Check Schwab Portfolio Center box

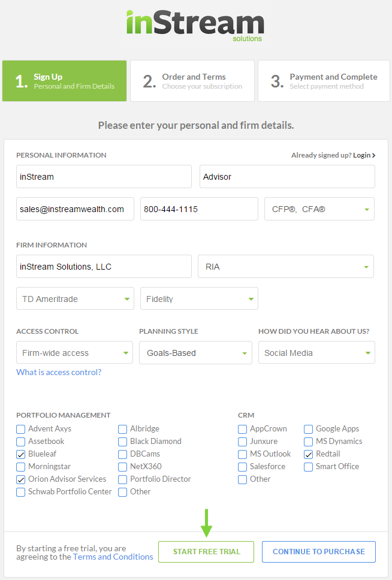point(21,492)
